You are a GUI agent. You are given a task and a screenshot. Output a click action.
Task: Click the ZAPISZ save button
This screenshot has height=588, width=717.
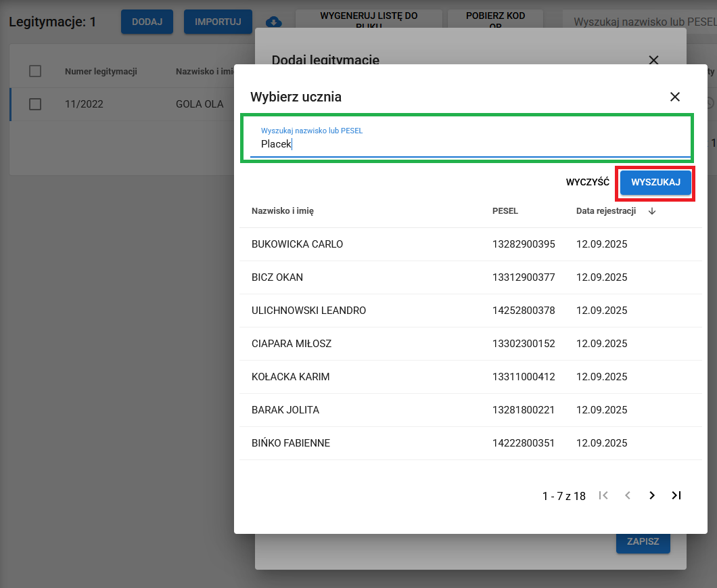(643, 542)
